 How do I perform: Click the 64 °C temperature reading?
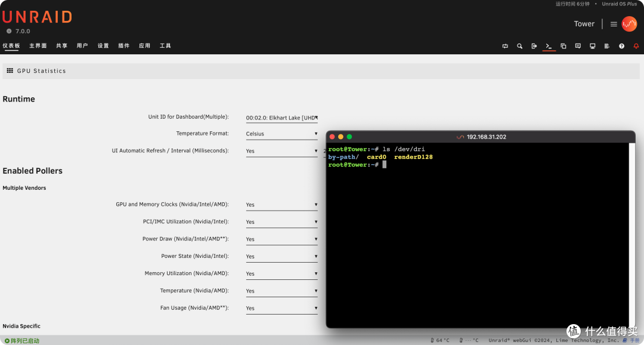(442, 340)
